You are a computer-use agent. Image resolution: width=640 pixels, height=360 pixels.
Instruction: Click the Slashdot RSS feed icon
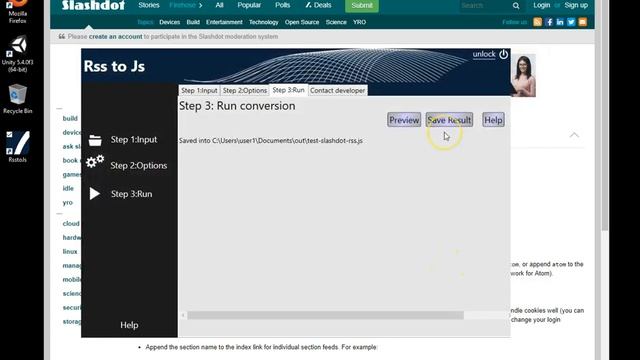538,22
